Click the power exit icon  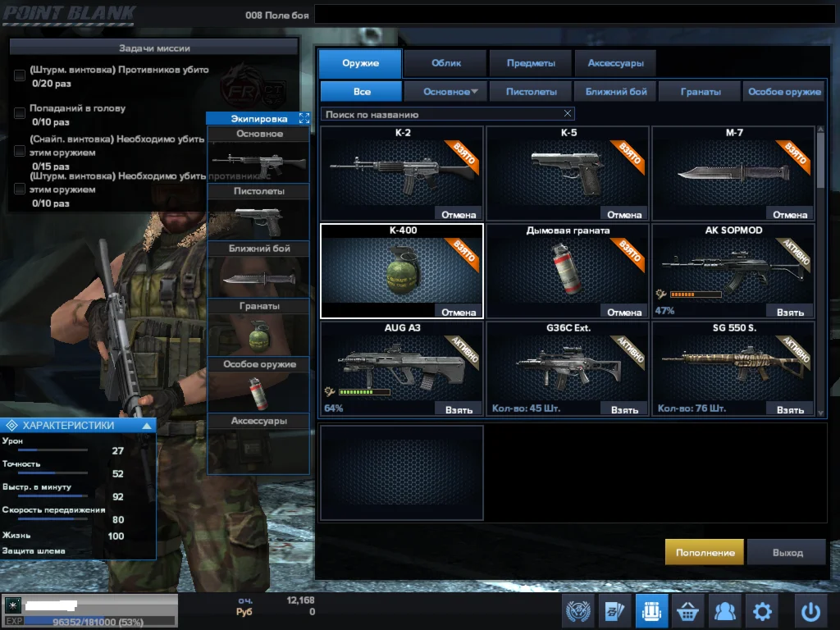tap(810, 610)
